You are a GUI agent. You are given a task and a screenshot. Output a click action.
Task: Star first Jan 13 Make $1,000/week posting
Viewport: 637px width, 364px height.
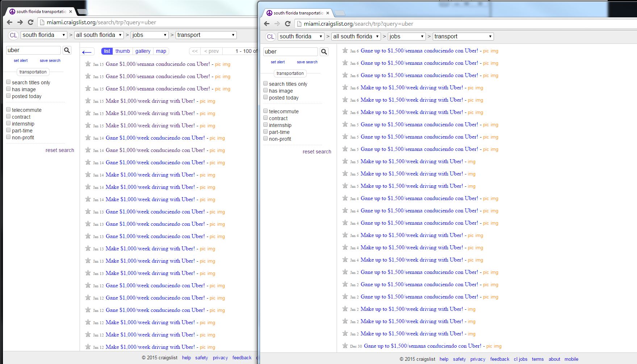(88, 249)
